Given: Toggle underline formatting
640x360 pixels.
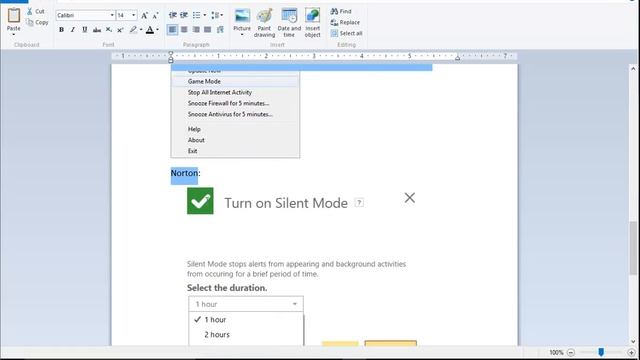Looking at the screenshot, I should pos(84,29).
